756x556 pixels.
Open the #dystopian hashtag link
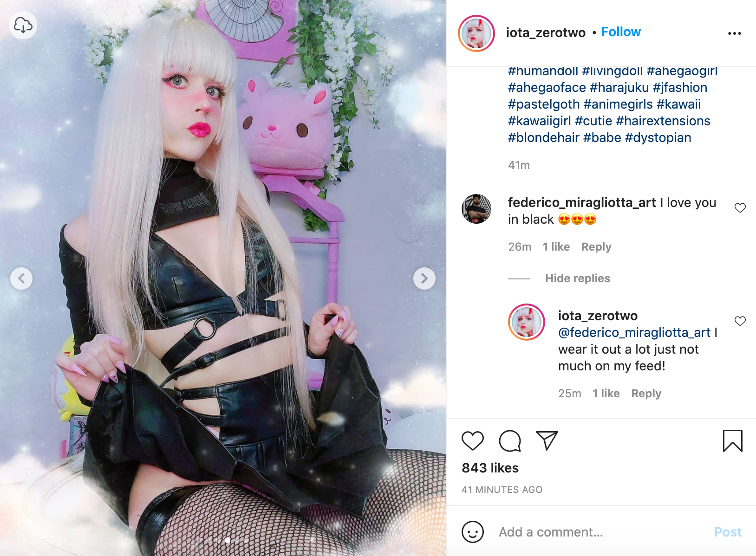tap(658, 138)
